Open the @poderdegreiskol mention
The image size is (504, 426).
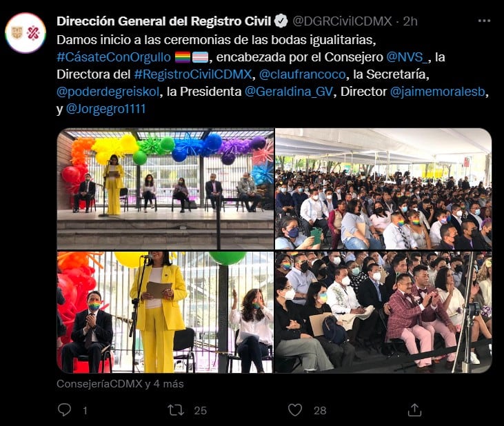108,92
